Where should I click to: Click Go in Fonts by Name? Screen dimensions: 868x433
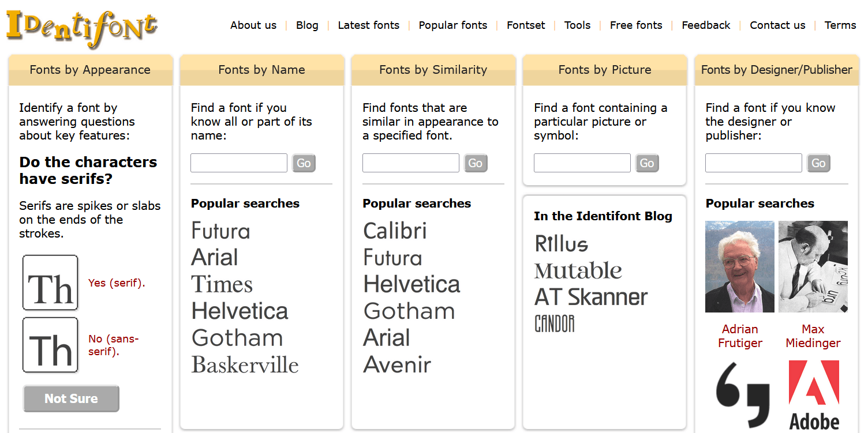pos(304,163)
